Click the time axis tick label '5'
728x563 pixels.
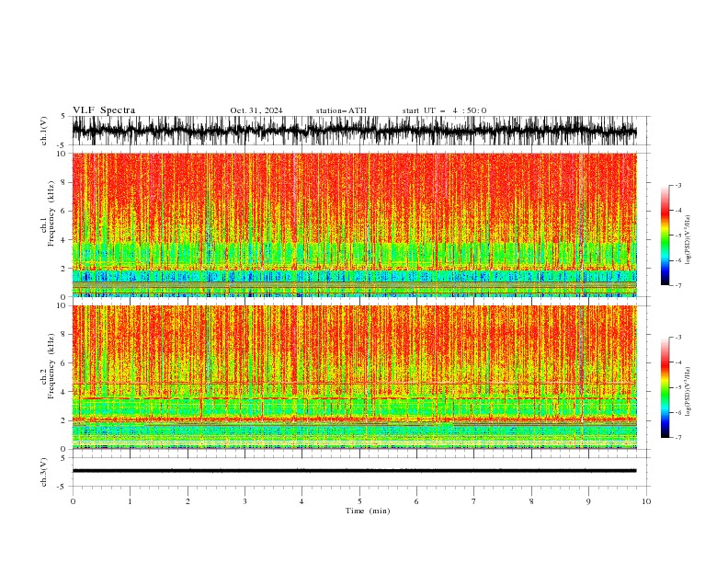point(359,501)
